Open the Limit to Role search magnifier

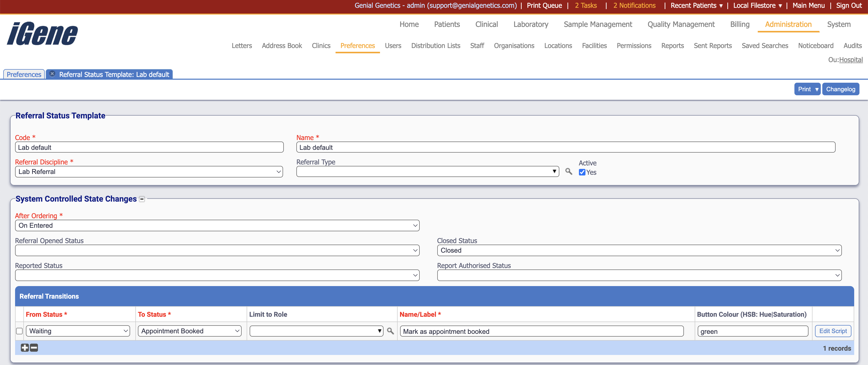coord(391,331)
